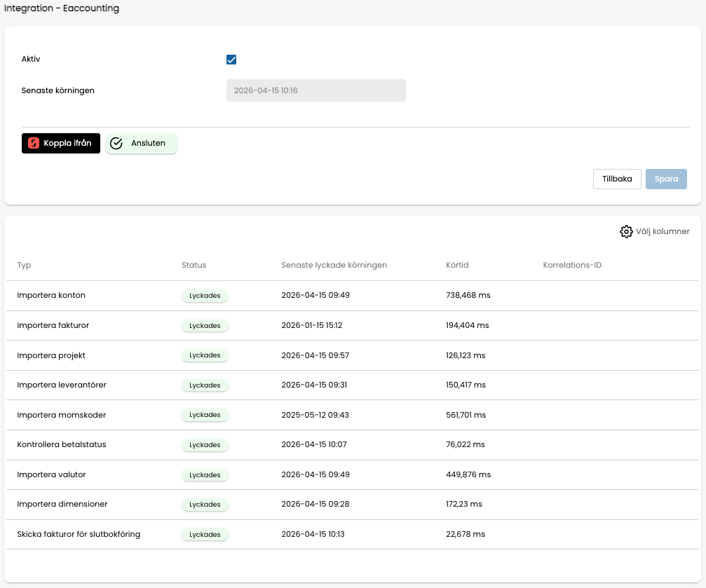Image resolution: width=706 pixels, height=588 pixels.
Task: Sort by the Status column header
Action: coord(194,265)
